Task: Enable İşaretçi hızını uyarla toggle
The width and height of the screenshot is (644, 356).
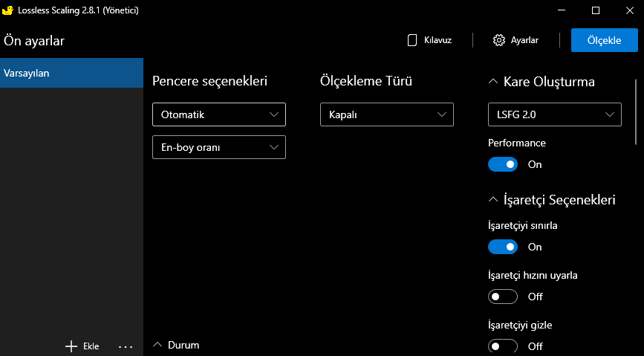Action: coord(503,297)
